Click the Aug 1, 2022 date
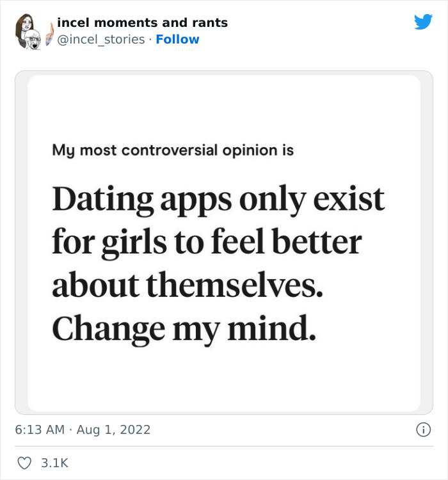Image resolution: width=448 pixels, height=480 pixels. click(x=113, y=430)
